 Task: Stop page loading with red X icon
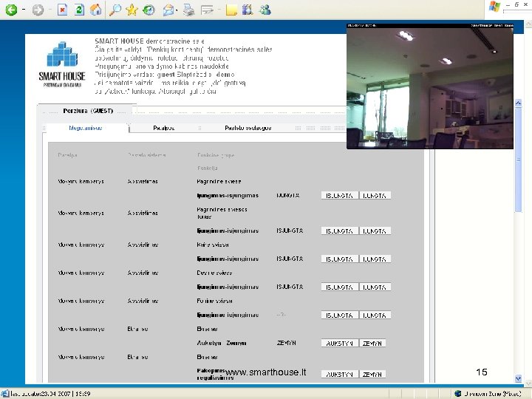coord(62,10)
